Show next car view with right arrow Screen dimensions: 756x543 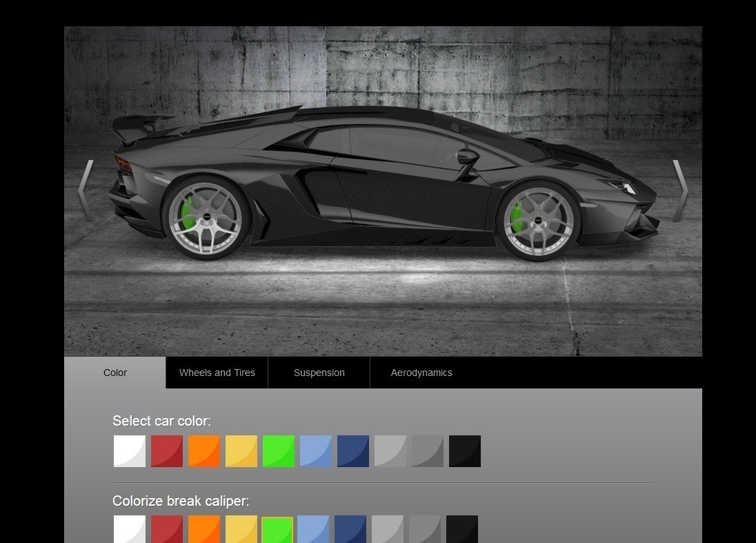tap(680, 191)
